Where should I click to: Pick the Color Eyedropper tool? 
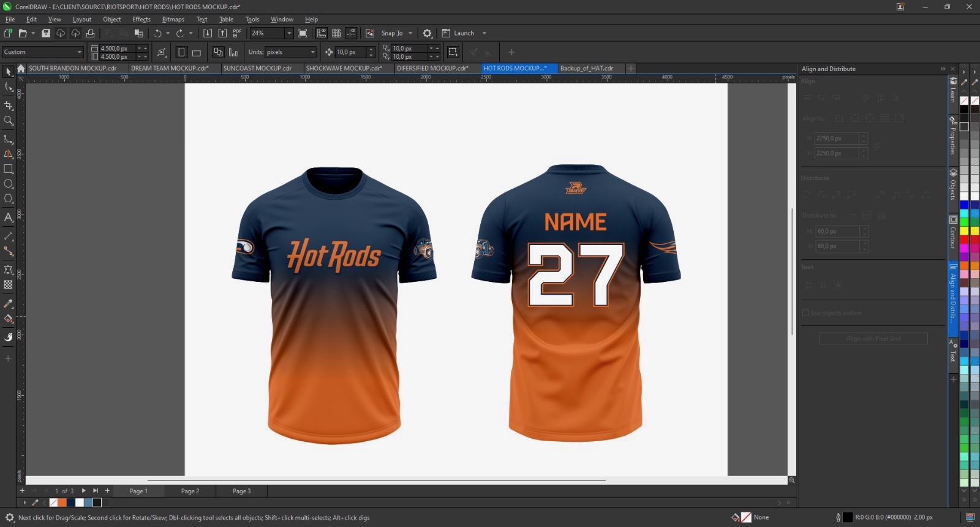click(x=9, y=304)
